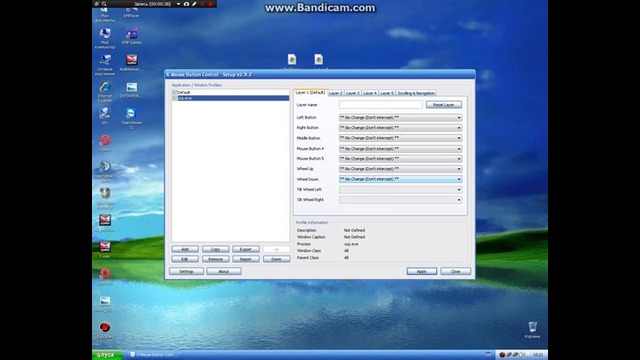Select the Default profile row
The image size is (640, 360).
(231, 93)
